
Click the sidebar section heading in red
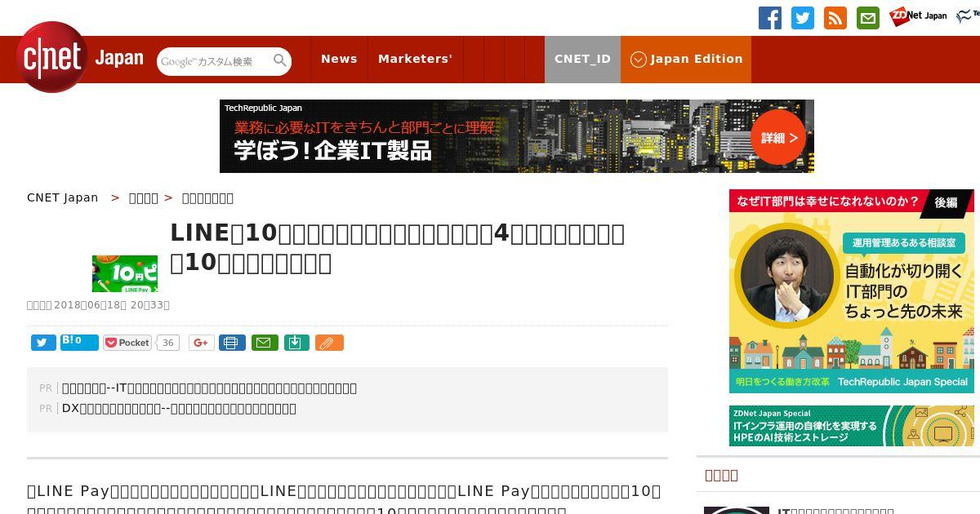click(x=721, y=475)
